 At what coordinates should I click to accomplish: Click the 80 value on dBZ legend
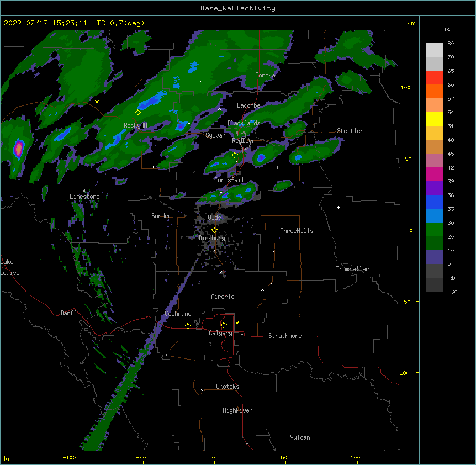pos(451,44)
